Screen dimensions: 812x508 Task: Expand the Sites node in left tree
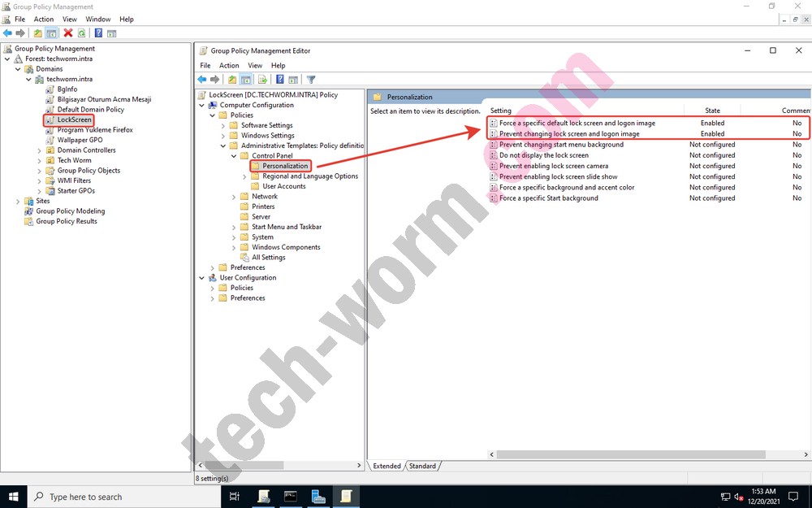click(18, 201)
